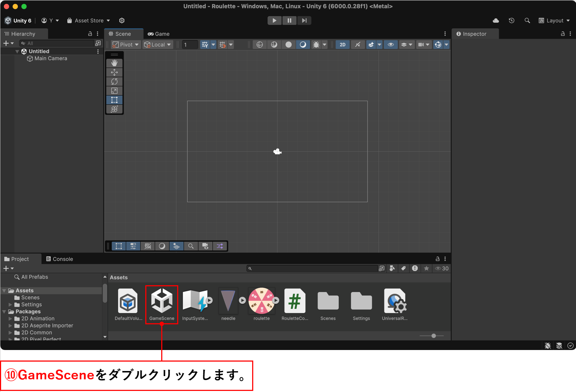Switch to the Game tab
The width and height of the screenshot is (576, 392).
coord(159,34)
